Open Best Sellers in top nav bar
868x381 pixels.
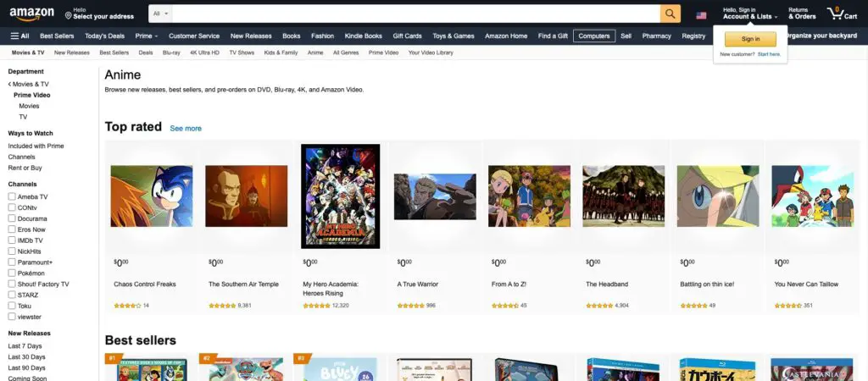(57, 36)
